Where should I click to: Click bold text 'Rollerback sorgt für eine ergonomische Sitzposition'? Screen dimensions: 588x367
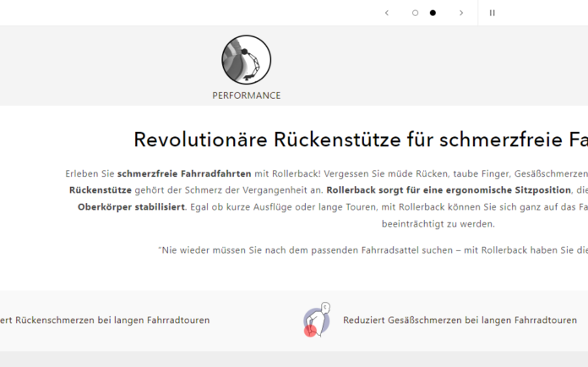(x=449, y=190)
